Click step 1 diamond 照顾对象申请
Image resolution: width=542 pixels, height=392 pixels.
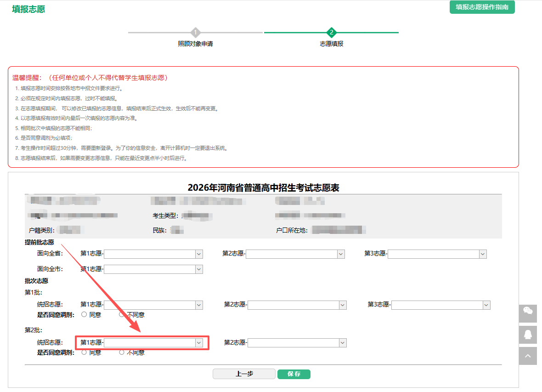pyautogui.click(x=196, y=33)
